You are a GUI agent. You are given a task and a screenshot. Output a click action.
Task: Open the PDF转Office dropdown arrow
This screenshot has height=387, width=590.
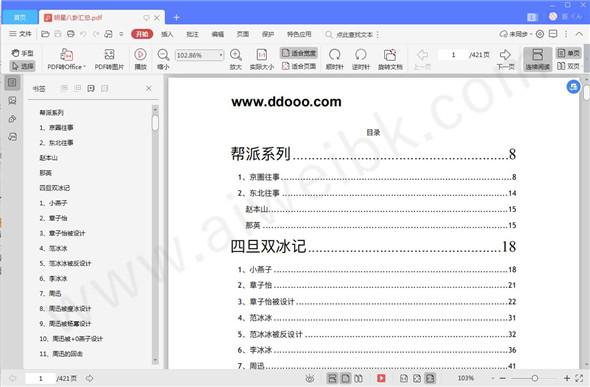85,67
